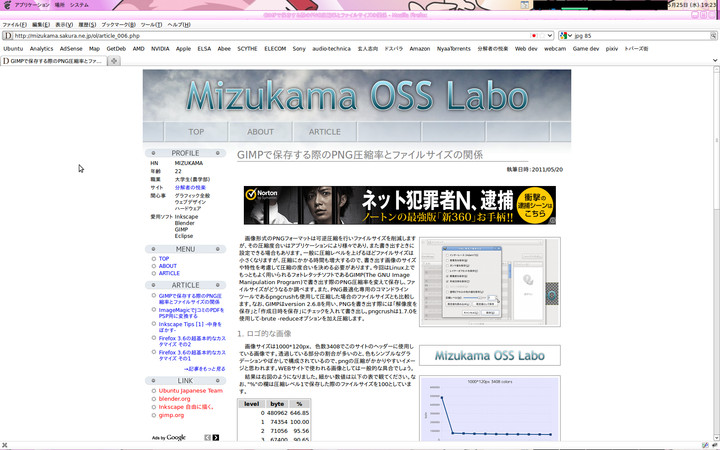Open the ブックマーク(B) menu
Screen dimensions: 720x450
click(x=118, y=25)
